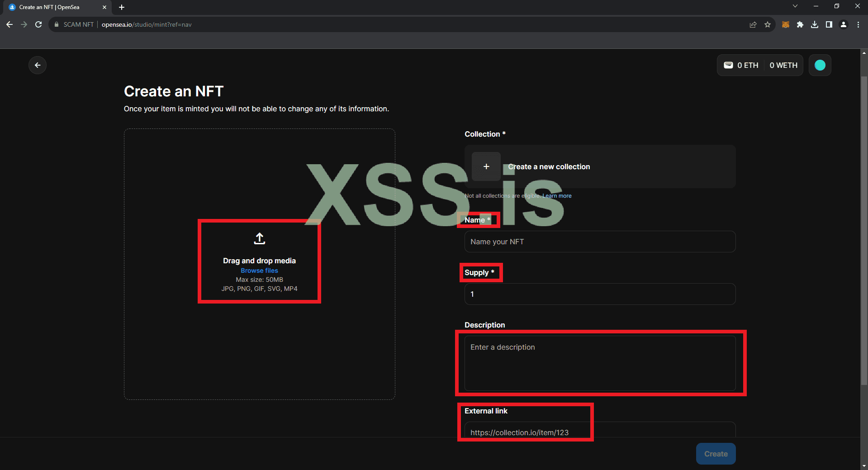Click the Name label
This screenshot has height=470, width=868.
click(x=477, y=220)
